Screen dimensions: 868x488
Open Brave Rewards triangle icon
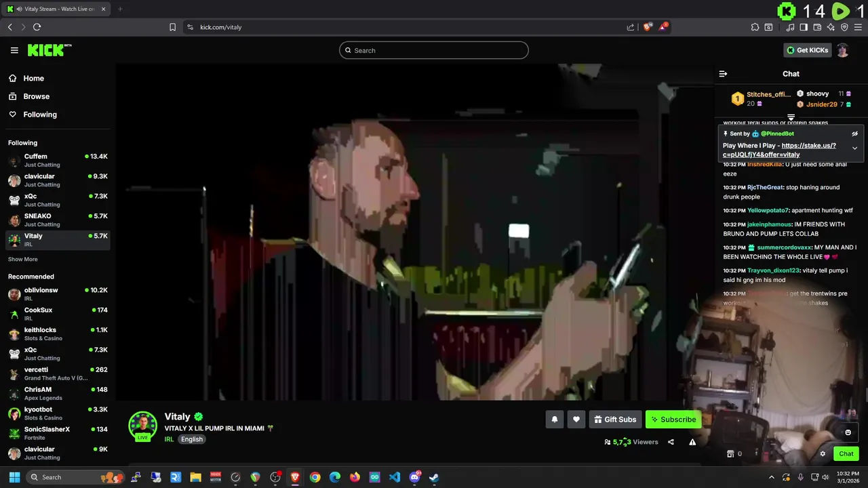pos(665,27)
